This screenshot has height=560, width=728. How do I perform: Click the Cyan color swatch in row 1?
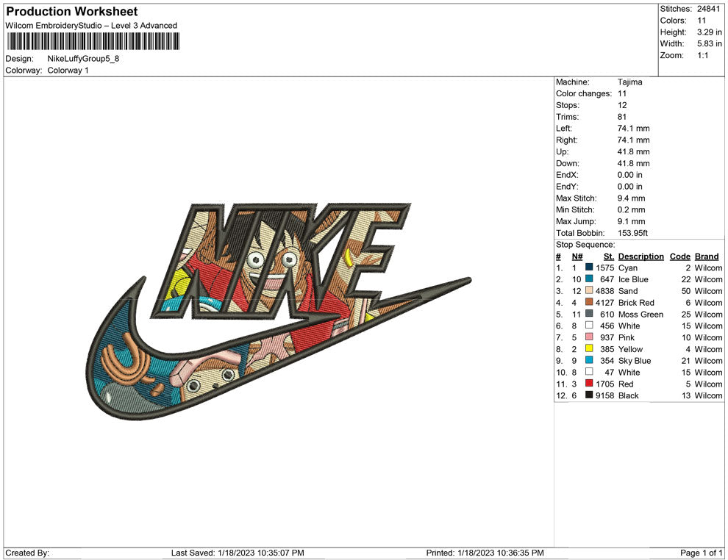point(589,268)
